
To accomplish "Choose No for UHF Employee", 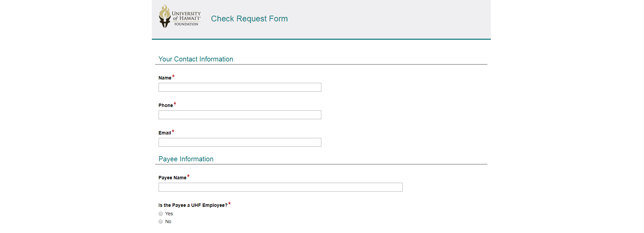I will pyautogui.click(x=161, y=221).
